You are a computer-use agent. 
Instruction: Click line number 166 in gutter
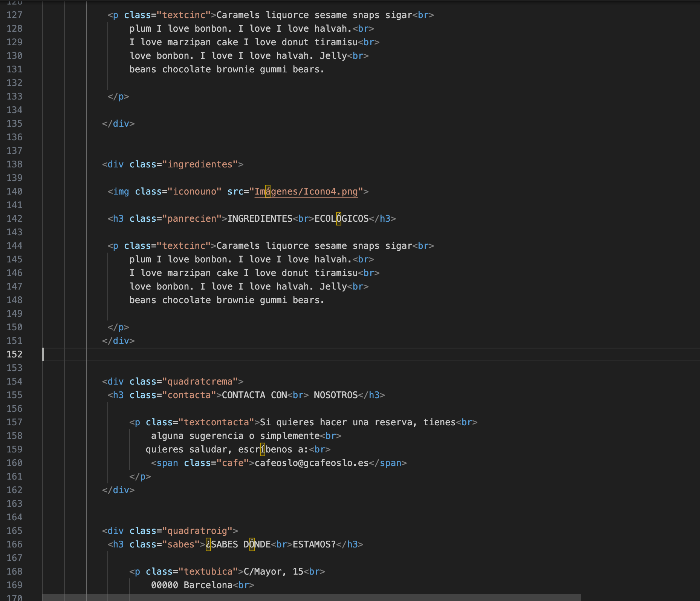(14, 544)
